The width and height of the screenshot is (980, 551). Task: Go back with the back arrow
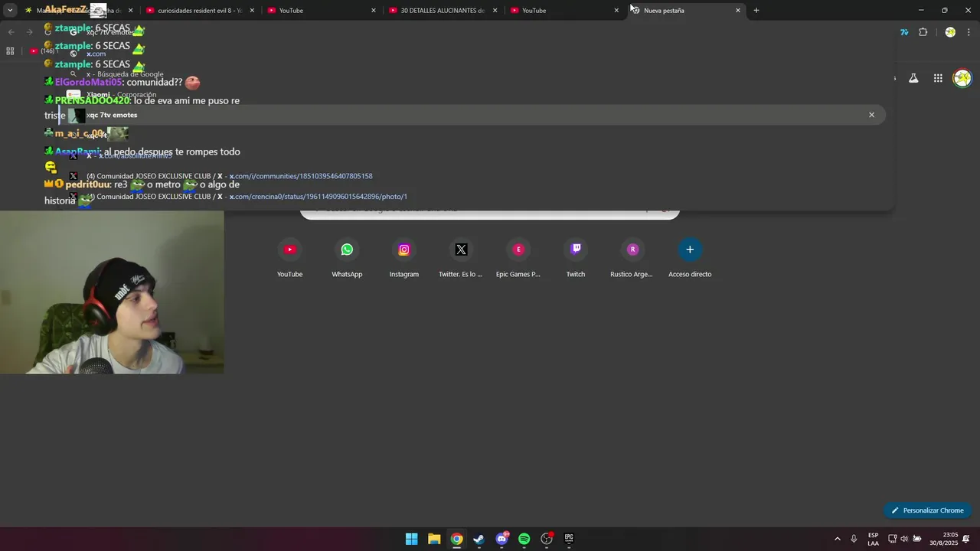pyautogui.click(x=11, y=32)
